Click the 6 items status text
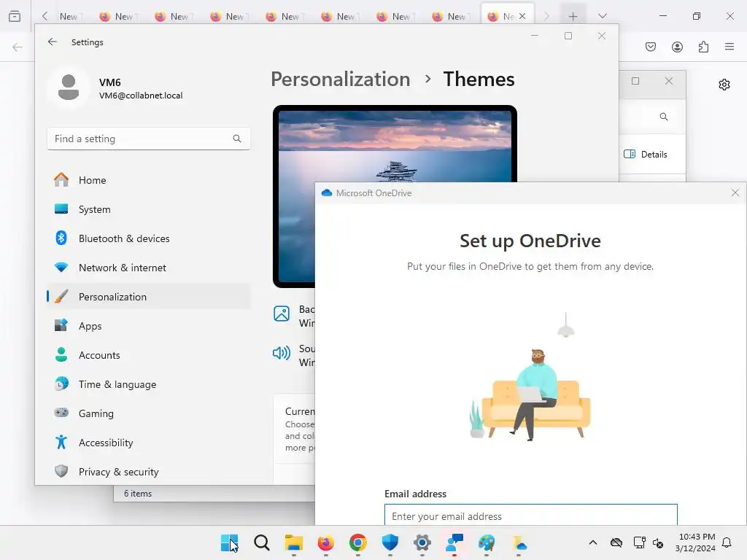Image resolution: width=747 pixels, height=560 pixels. tap(138, 494)
